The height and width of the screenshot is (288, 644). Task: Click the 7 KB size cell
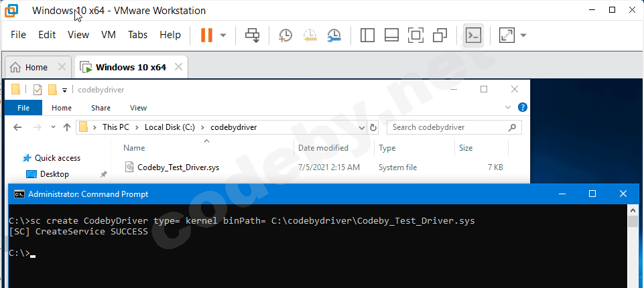click(494, 167)
